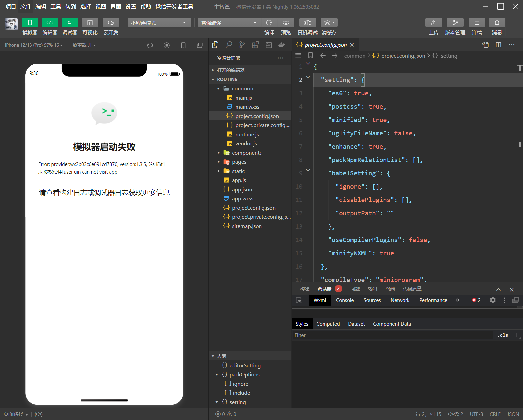Open version management icon
This screenshot has height=420, width=523.
455,23
